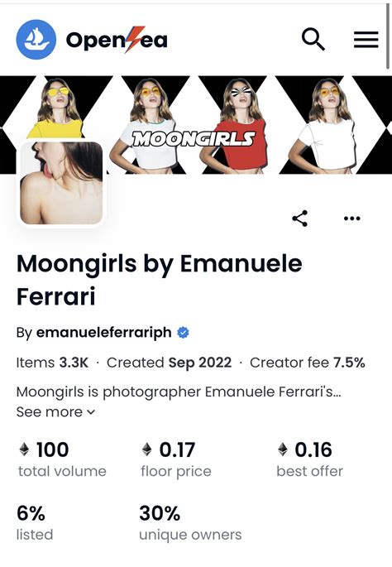Click the blue verified badge icon
This screenshot has height=567, width=392.
coord(183,332)
